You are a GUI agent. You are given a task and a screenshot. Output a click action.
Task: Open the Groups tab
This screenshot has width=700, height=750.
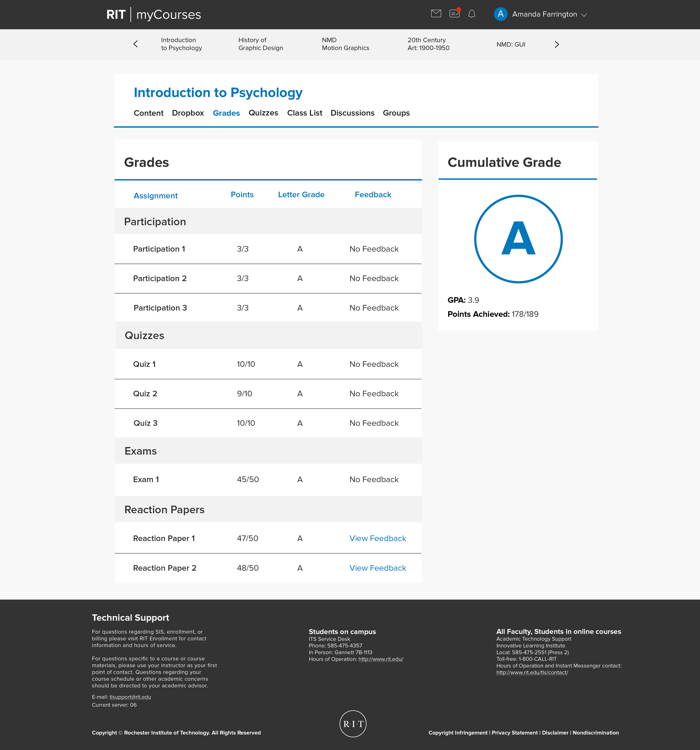[x=396, y=113]
